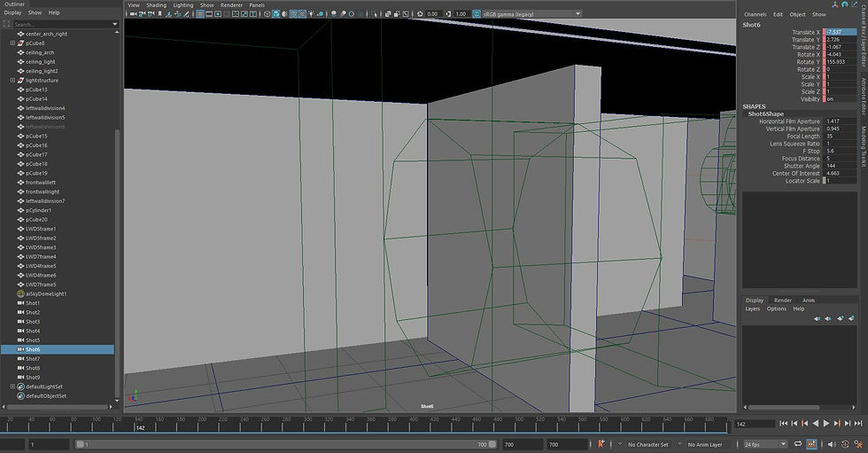Expand the defaultLightSet tree item
This screenshot has height=453, width=868.
coord(12,387)
